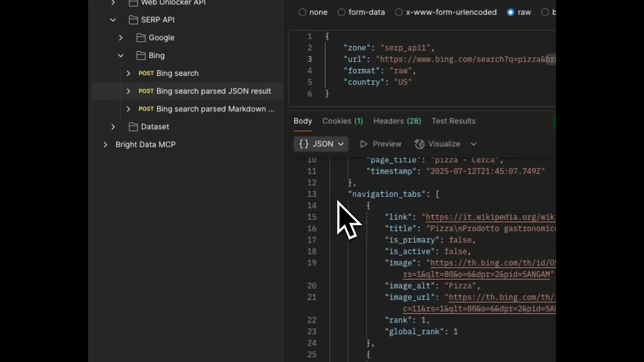644x362 pixels.
Task: Open the it.wikipedia.org link on line 15
Action: coord(491,217)
